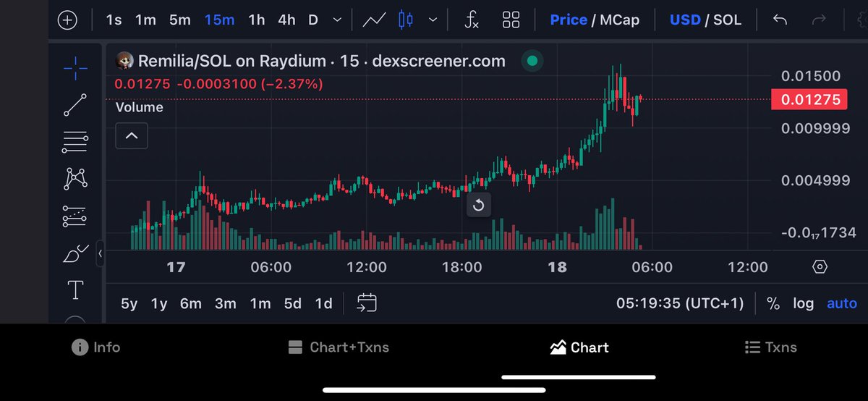Set interval to 1s
This screenshot has height=401, width=868.
click(x=114, y=20)
